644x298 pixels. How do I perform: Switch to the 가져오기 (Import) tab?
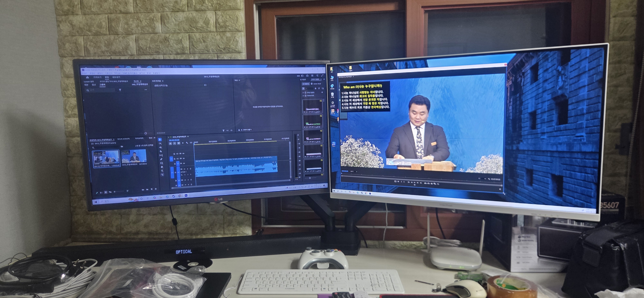tap(97, 77)
